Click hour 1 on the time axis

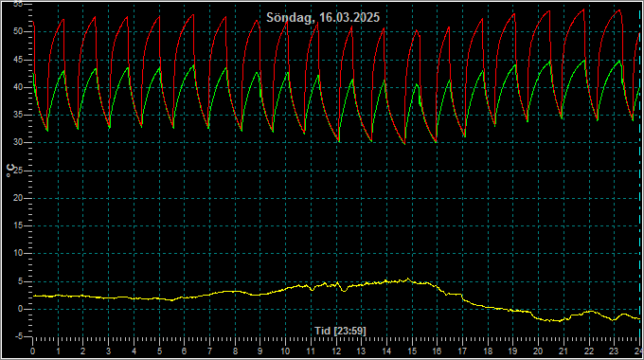(x=59, y=351)
